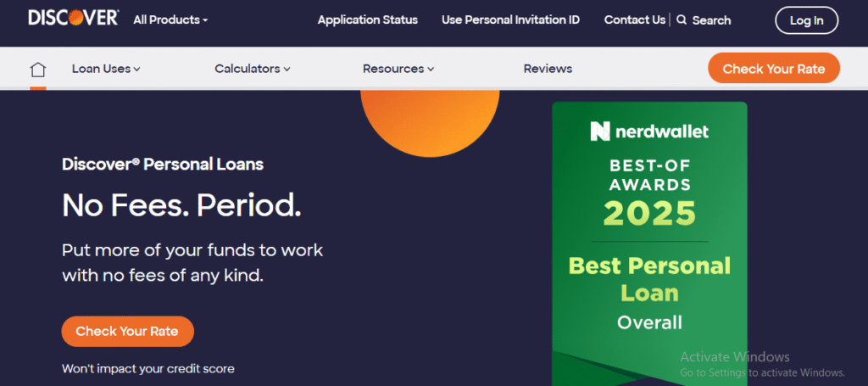868x386 pixels.
Task: Go to the home icon in navigation bar
Action: pyautogui.click(x=37, y=70)
